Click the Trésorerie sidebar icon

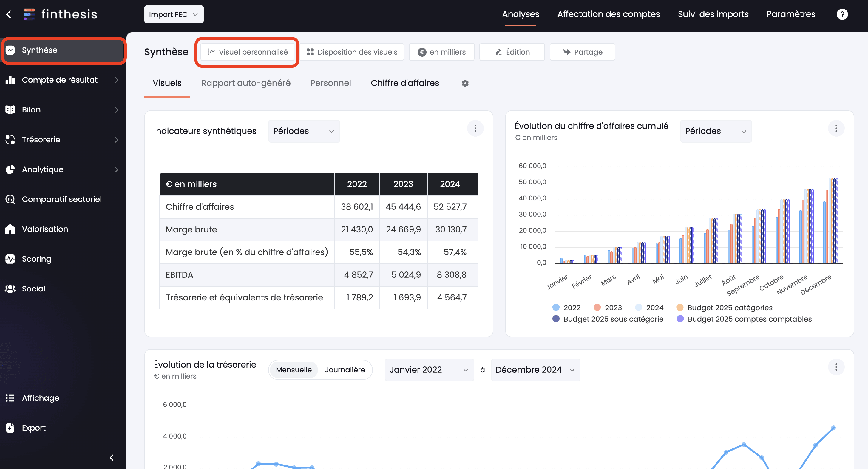pyautogui.click(x=10, y=140)
